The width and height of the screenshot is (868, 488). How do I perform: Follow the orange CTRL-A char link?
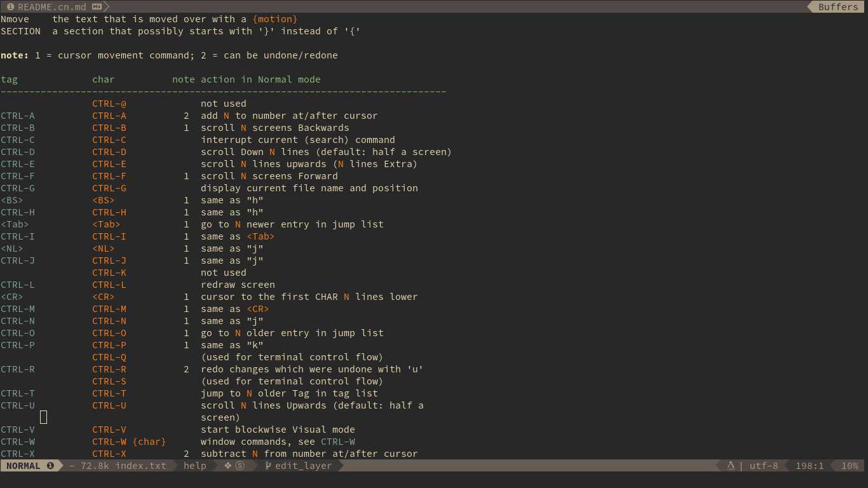[109, 116]
